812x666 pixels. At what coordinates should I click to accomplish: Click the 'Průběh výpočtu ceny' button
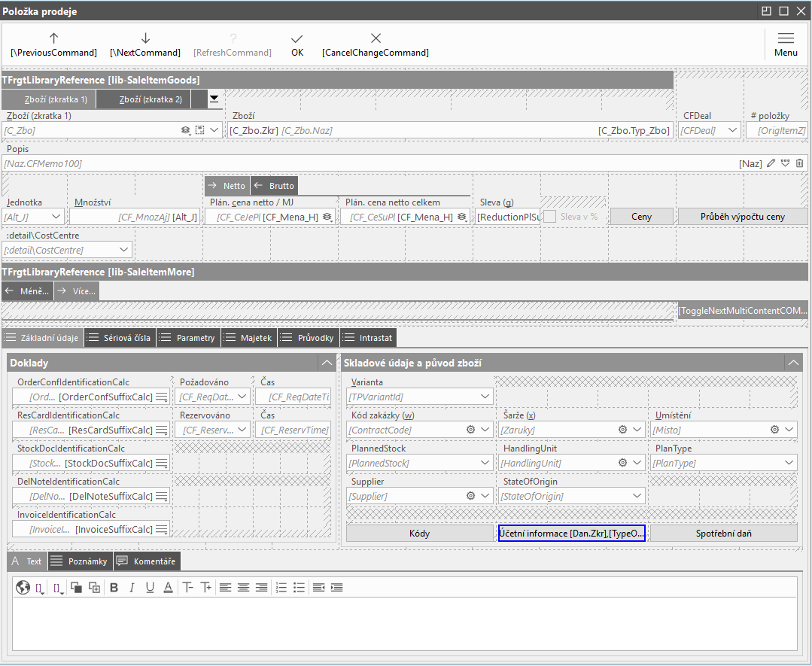click(742, 217)
